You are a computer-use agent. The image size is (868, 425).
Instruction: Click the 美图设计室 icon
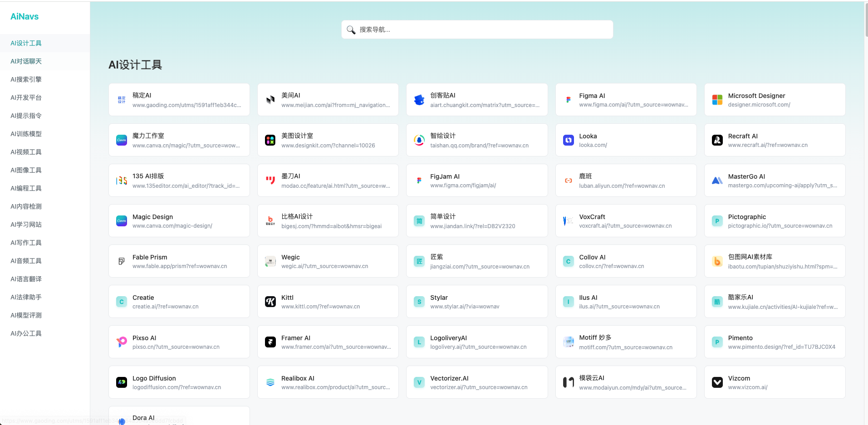(270, 140)
